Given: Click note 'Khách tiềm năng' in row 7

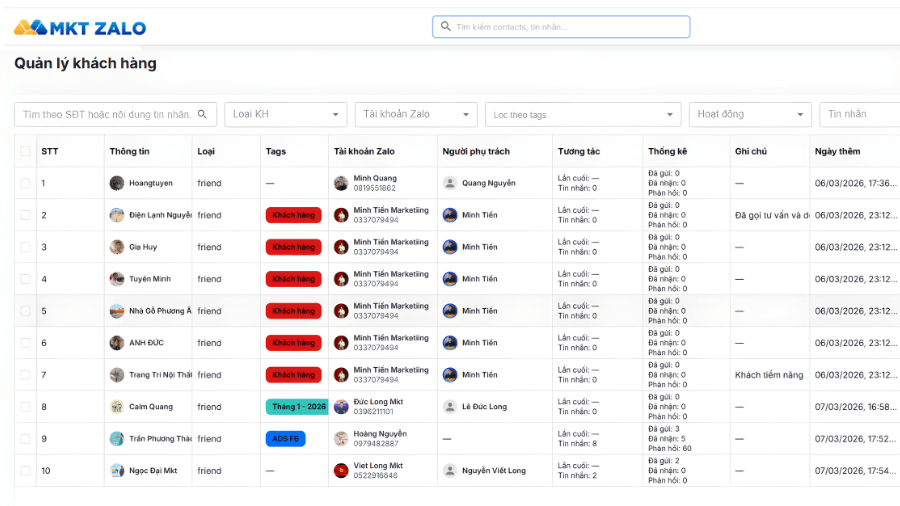Looking at the screenshot, I should [x=769, y=375].
